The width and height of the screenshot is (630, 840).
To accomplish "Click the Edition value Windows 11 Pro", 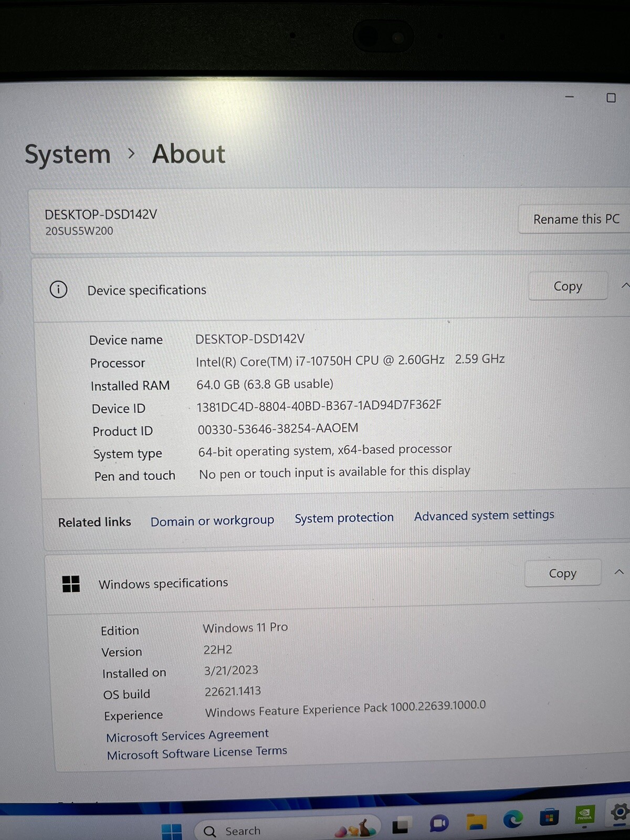I will coord(245,628).
